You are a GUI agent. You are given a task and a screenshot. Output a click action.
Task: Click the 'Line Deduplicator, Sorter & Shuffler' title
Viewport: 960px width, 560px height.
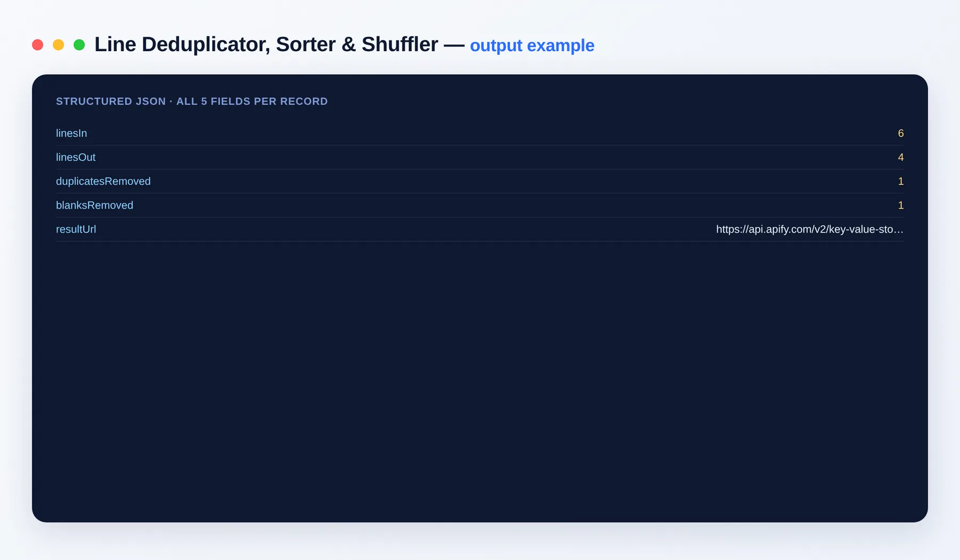[266, 45]
